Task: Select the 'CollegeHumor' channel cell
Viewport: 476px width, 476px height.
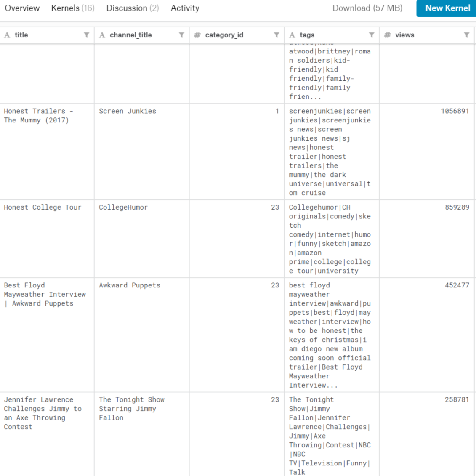Action: click(142, 239)
